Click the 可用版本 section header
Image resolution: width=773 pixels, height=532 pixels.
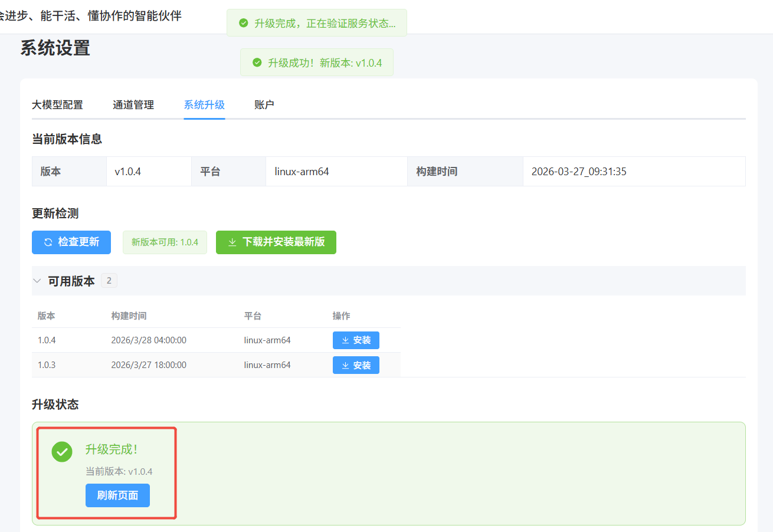click(71, 281)
